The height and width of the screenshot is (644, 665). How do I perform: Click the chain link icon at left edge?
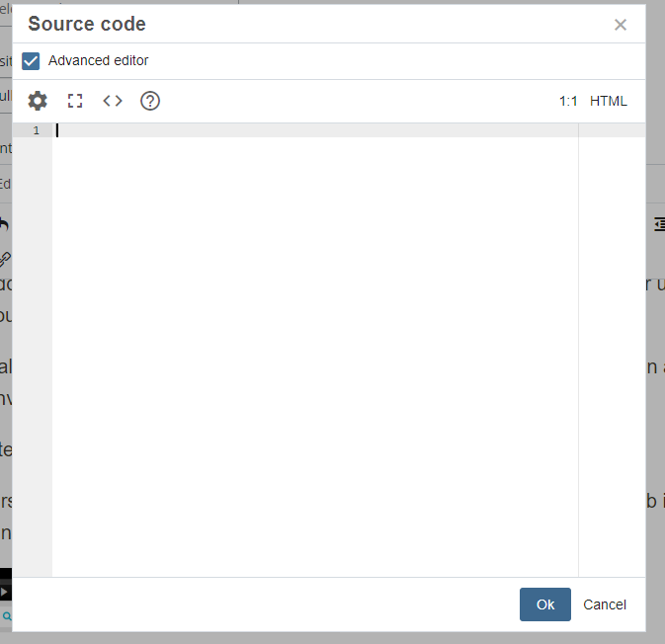(5, 258)
